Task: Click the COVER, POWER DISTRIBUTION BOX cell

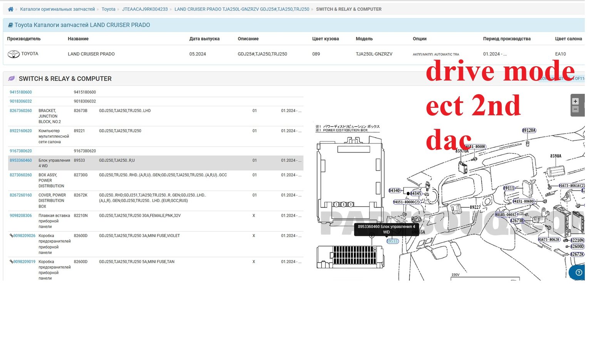Action: [52, 201]
